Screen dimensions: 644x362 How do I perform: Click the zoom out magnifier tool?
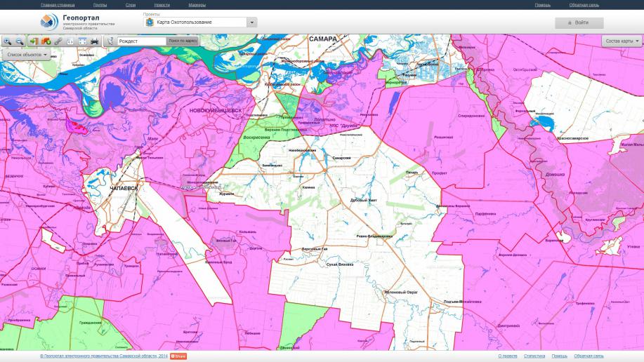(20, 41)
